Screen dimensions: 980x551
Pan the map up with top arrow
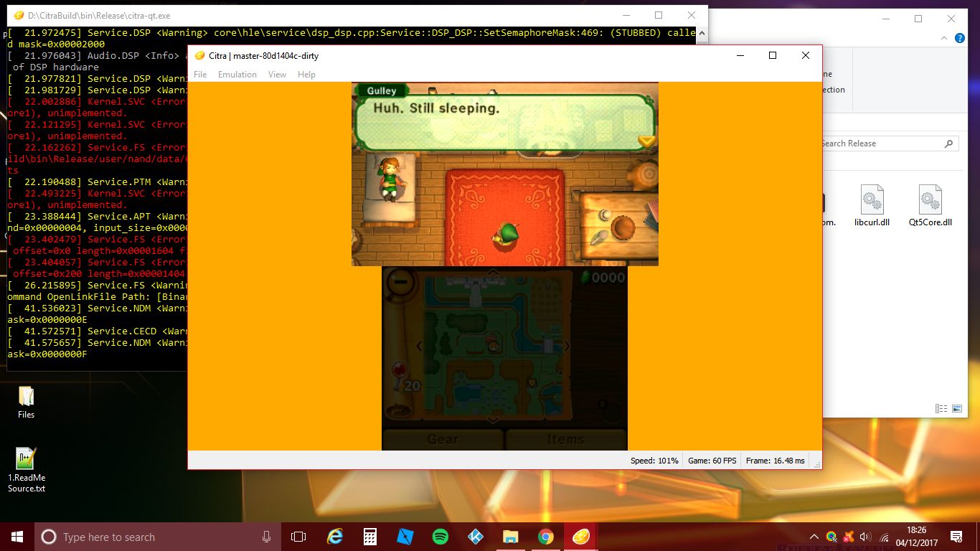pyautogui.click(x=493, y=273)
